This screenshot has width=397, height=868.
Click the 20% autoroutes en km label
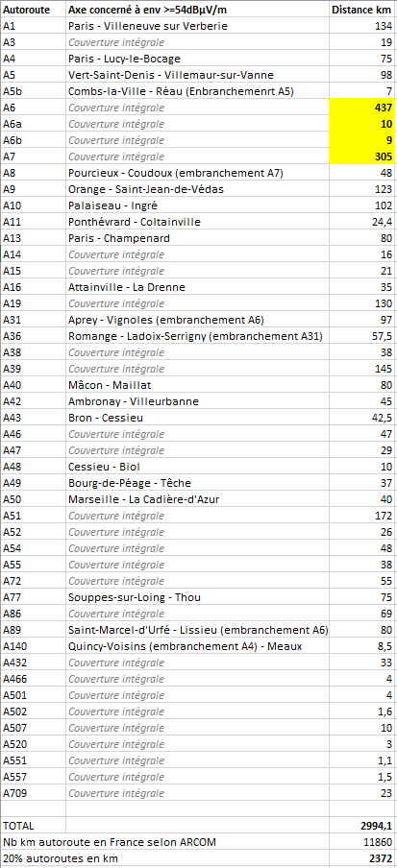point(165,858)
